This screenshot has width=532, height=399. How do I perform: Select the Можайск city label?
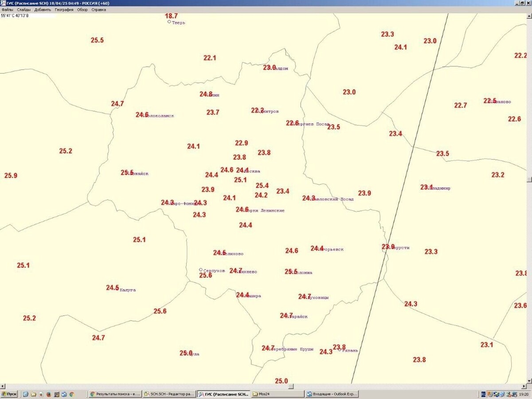139,173
